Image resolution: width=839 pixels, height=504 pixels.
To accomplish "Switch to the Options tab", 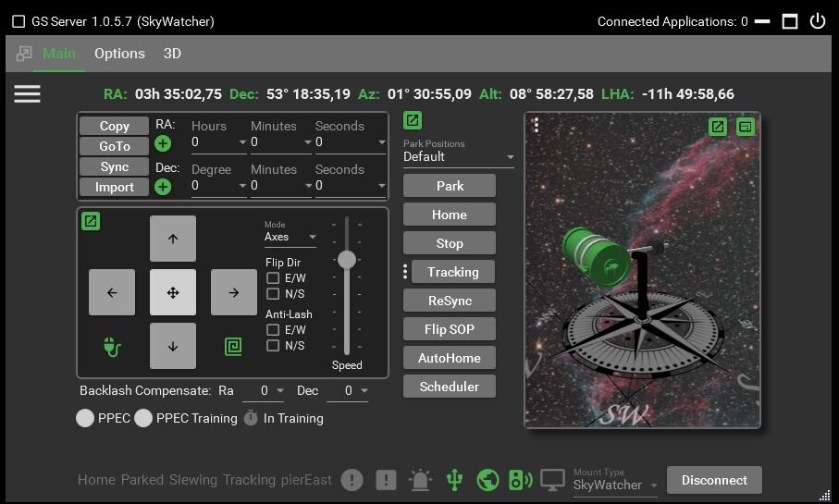I will point(120,54).
